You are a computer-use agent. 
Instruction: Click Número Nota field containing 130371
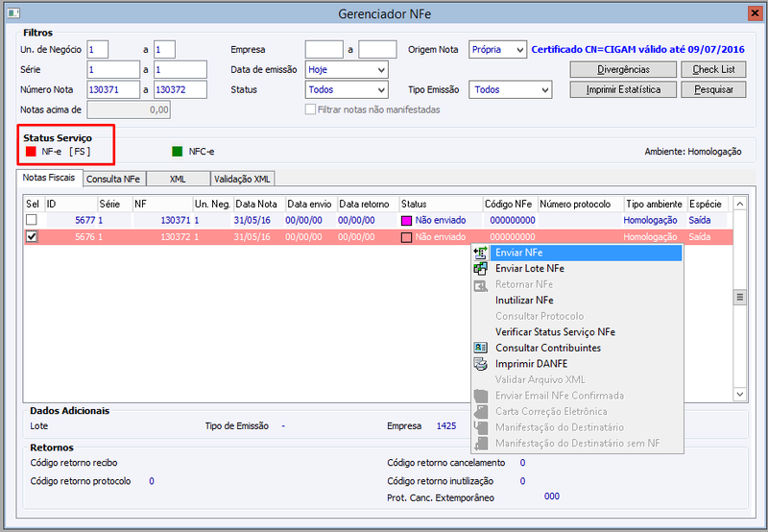pos(113,89)
